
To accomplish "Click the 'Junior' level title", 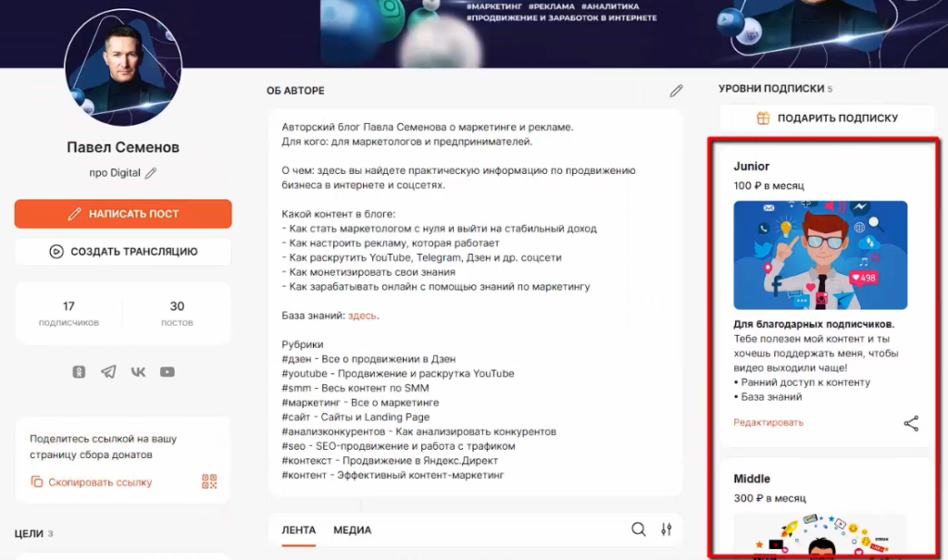I will click(752, 167).
